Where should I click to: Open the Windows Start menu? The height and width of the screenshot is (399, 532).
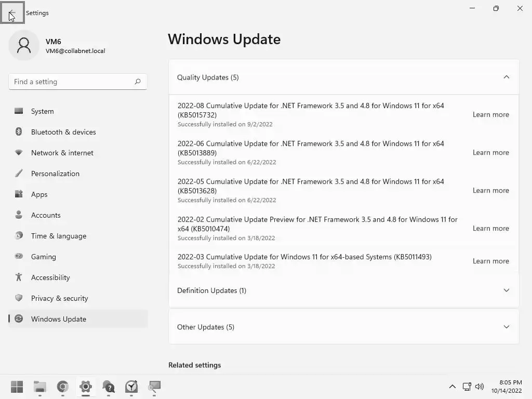[x=17, y=387]
